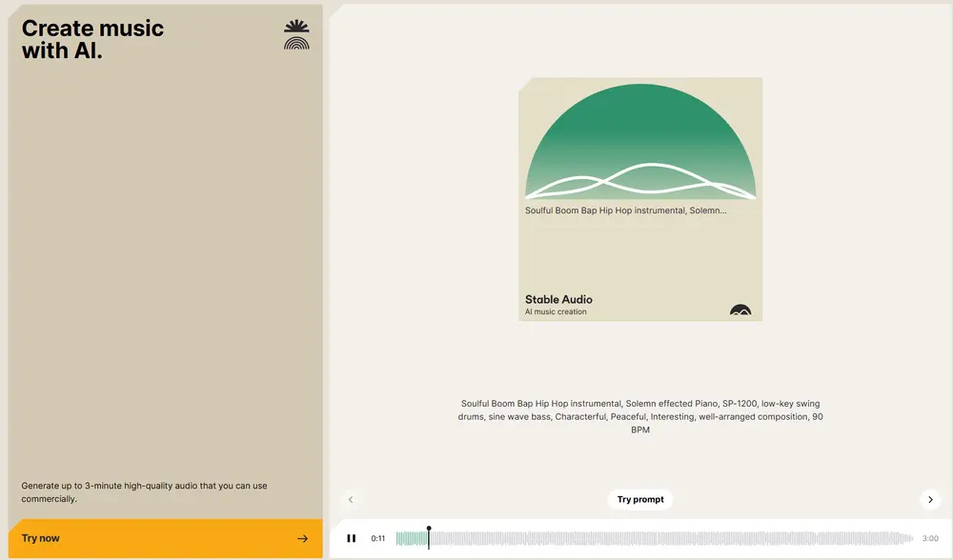Click the "Create music with AI." heading

tap(92, 40)
